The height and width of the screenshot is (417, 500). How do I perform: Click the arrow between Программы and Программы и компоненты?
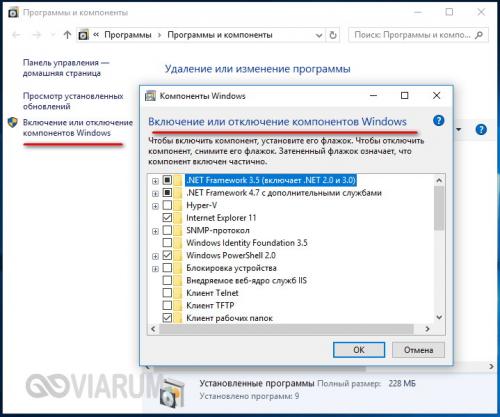(x=159, y=35)
